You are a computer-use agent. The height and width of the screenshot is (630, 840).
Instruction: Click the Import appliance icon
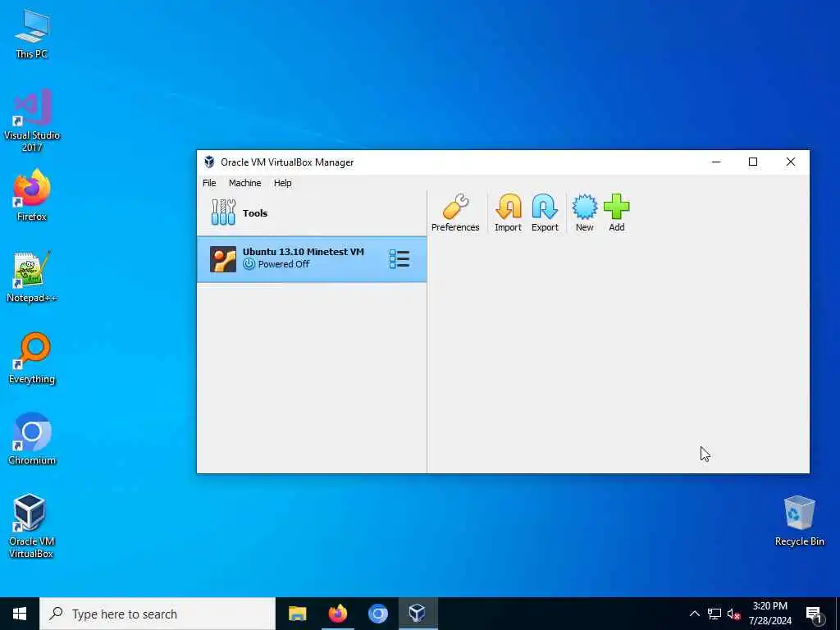coord(508,212)
